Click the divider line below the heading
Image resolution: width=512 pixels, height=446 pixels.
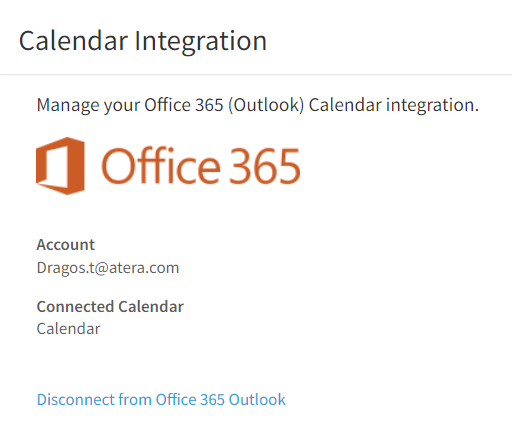(256, 75)
